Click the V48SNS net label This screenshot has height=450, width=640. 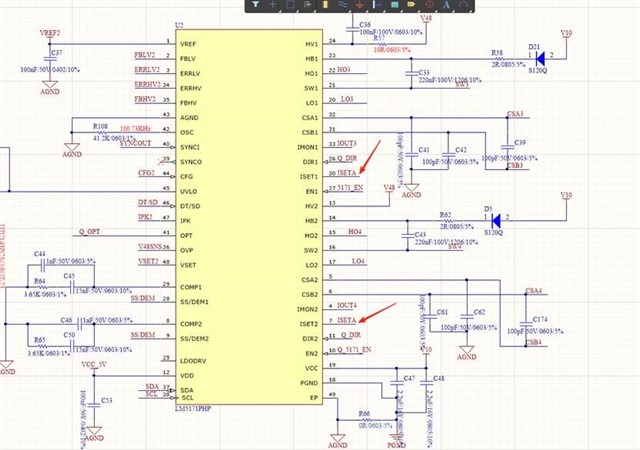pos(150,247)
